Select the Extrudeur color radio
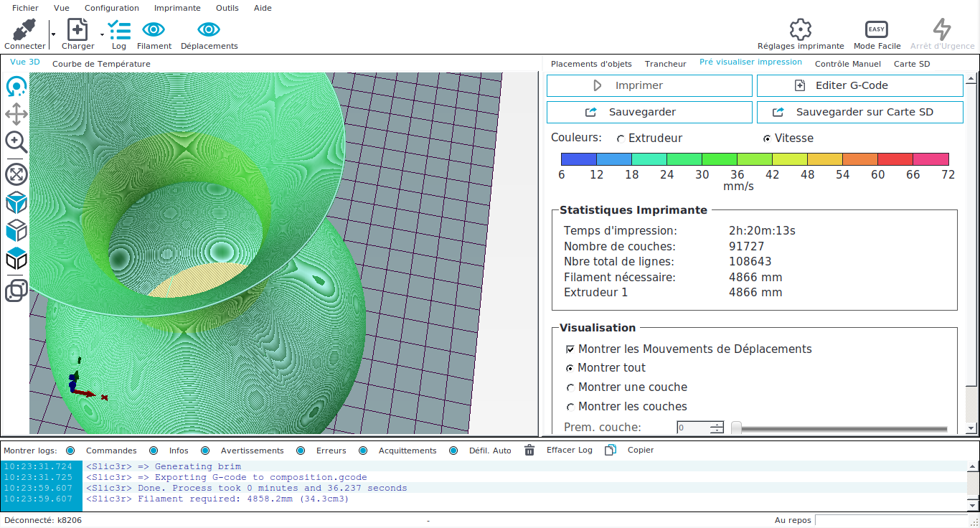The height and width of the screenshot is (528, 980). coord(621,138)
